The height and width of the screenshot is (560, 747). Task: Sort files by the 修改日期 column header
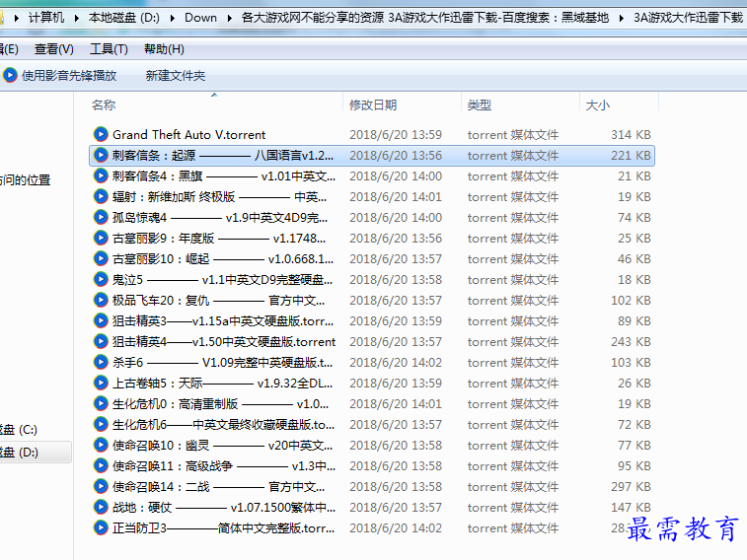402,105
